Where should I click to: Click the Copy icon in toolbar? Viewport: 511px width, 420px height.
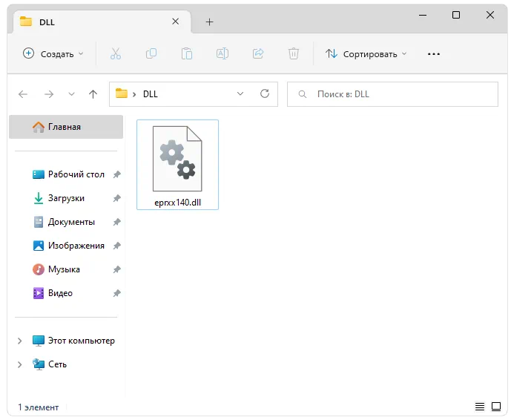click(x=151, y=53)
